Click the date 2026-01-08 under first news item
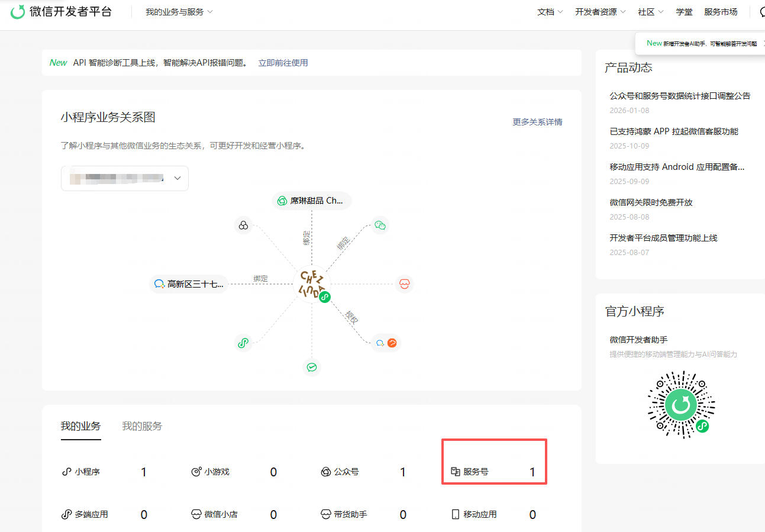 coord(629,111)
